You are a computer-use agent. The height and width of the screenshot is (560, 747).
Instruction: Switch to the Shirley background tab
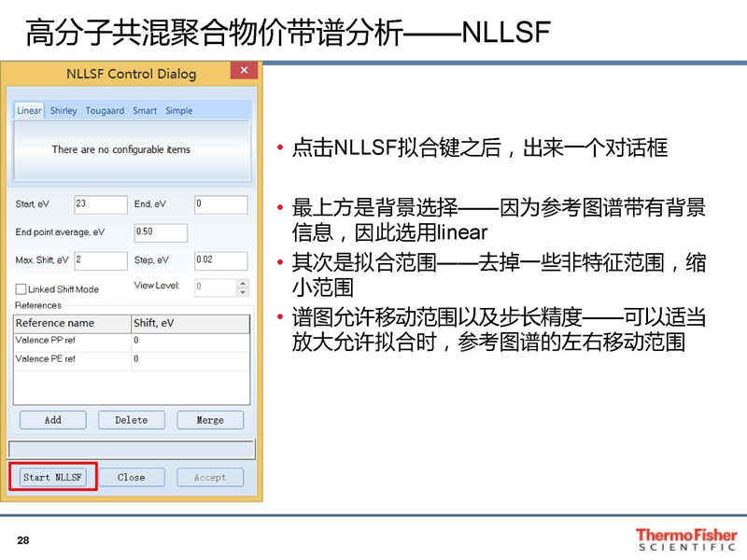pyautogui.click(x=63, y=110)
